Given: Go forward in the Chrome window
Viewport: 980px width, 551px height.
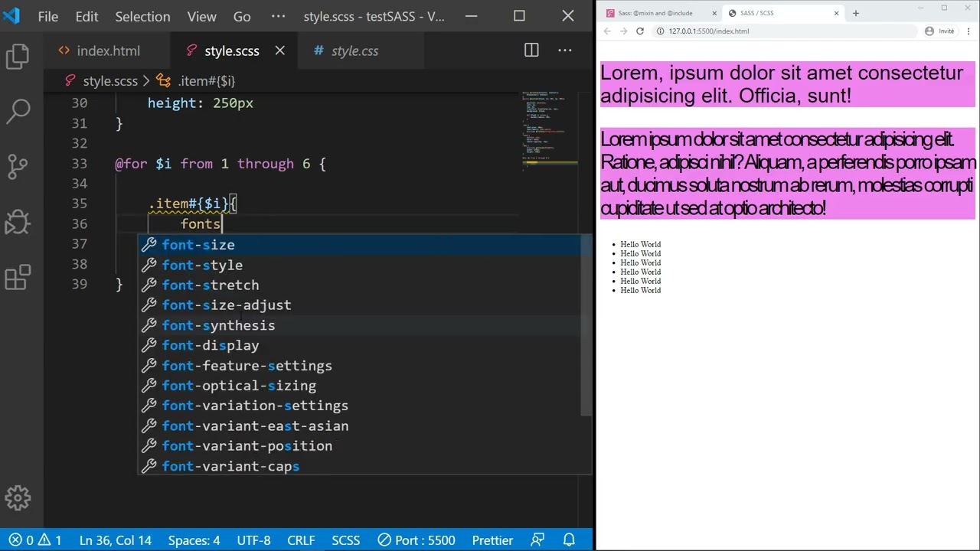Looking at the screenshot, I should point(623,31).
